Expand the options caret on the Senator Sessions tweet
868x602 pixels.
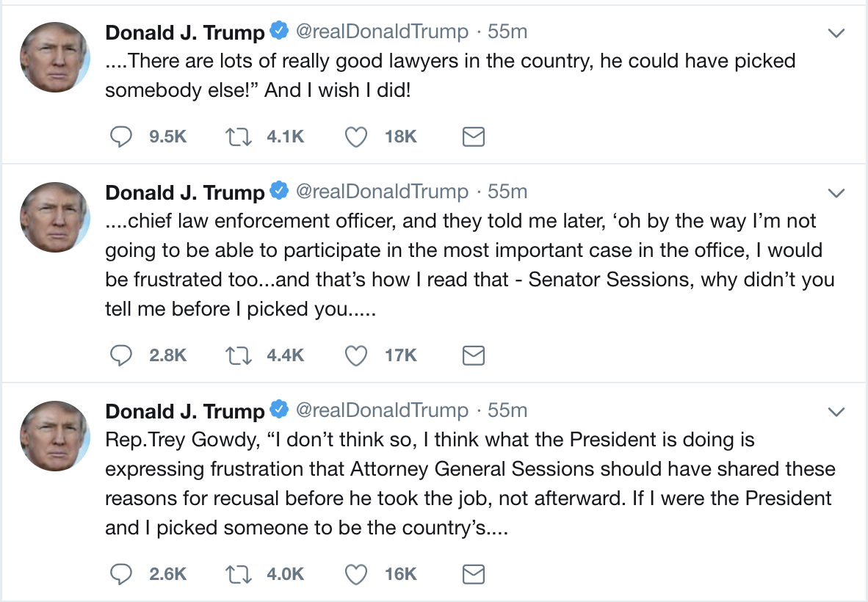coord(836,193)
